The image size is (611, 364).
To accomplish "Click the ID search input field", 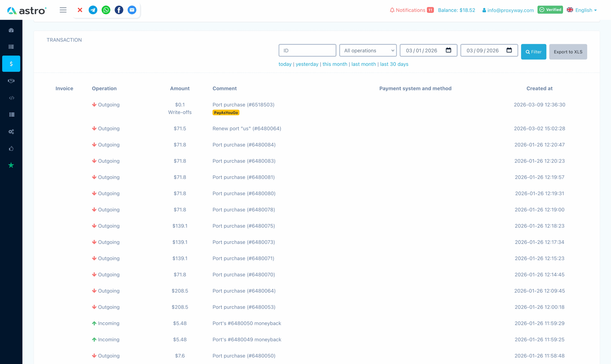I will pyautogui.click(x=307, y=51).
